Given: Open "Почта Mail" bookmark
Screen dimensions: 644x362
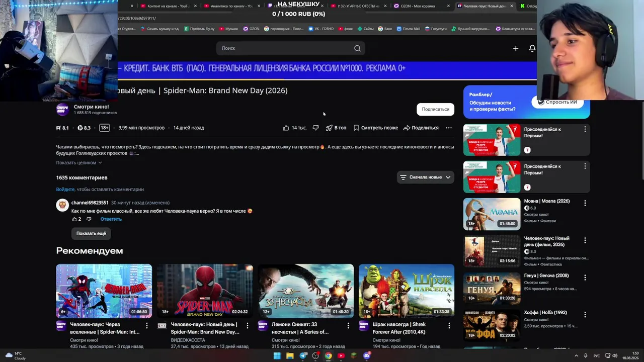Looking at the screenshot, I should click(x=408, y=29).
